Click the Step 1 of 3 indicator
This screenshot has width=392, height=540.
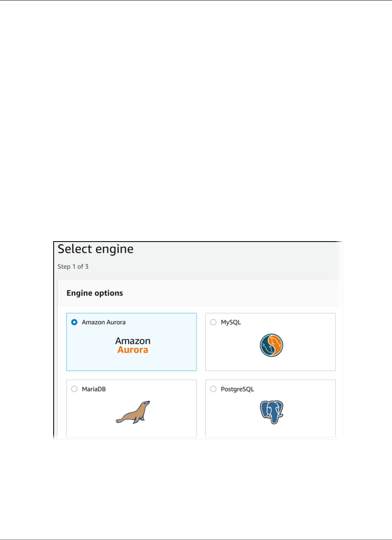tap(73, 267)
